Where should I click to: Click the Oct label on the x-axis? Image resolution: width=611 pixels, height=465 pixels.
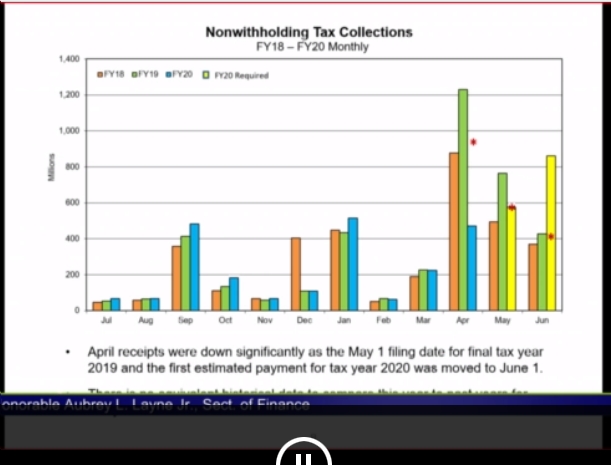[x=225, y=320]
